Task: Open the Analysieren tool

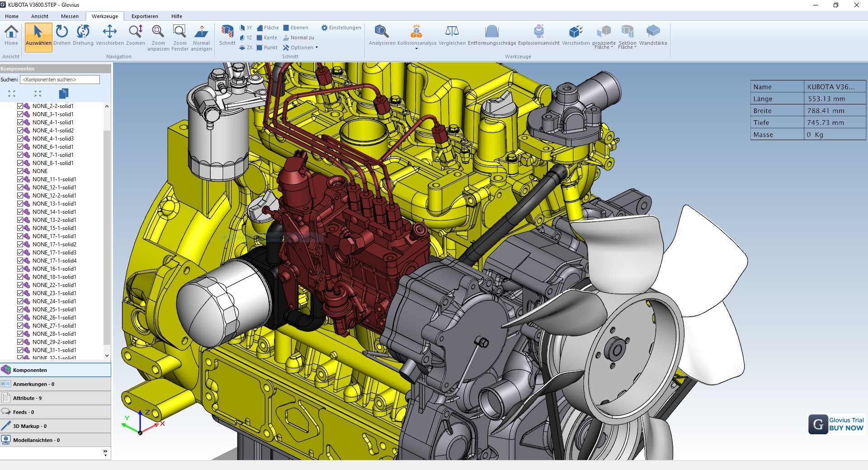Action: [382, 35]
